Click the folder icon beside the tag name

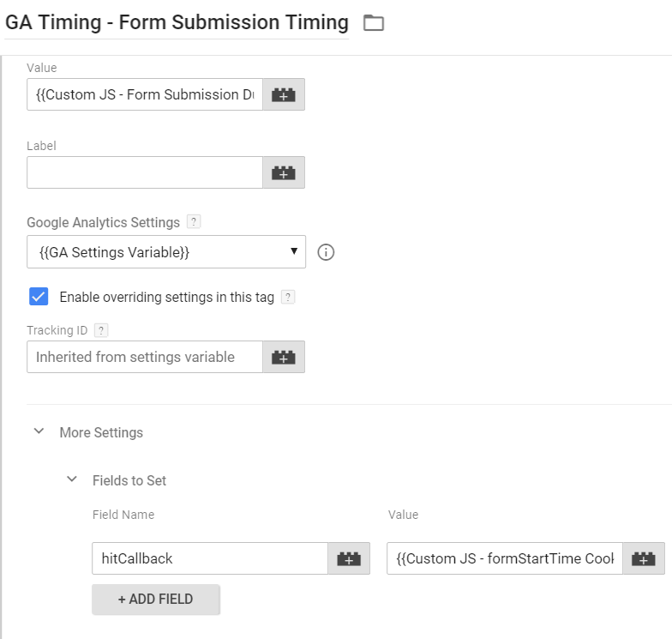click(373, 23)
